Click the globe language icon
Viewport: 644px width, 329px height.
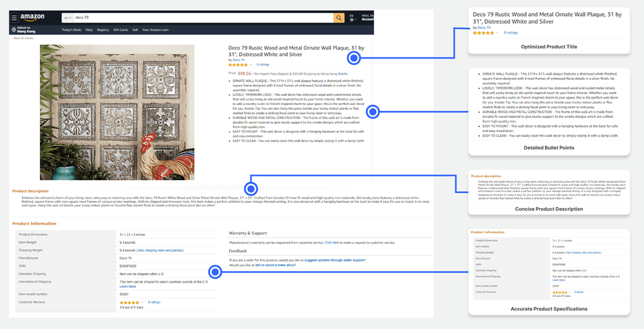[352, 20]
